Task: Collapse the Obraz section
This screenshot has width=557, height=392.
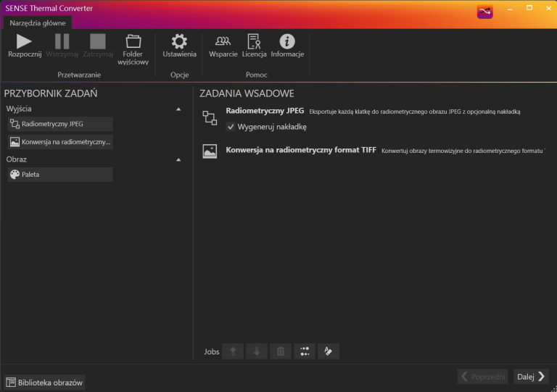Action: point(178,159)
